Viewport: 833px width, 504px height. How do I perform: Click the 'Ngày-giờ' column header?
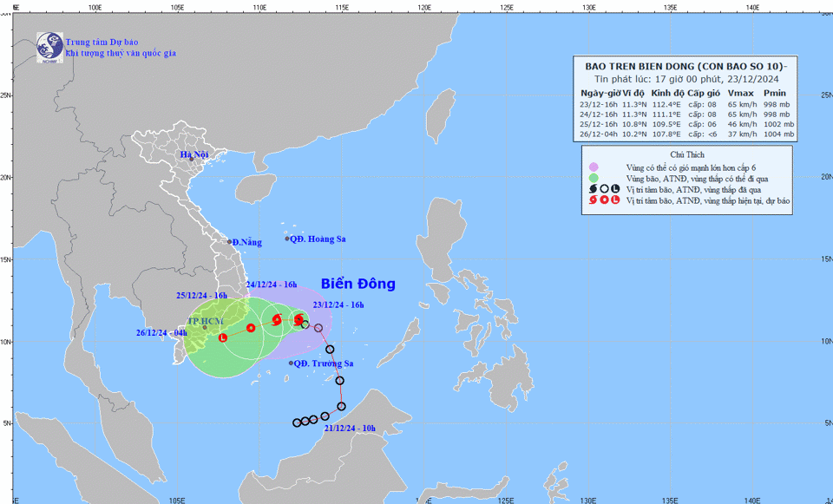click(600, 93)
